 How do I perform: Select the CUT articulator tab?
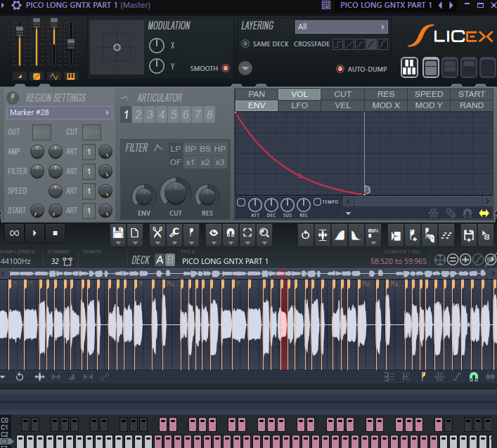[x=342, y=94]
